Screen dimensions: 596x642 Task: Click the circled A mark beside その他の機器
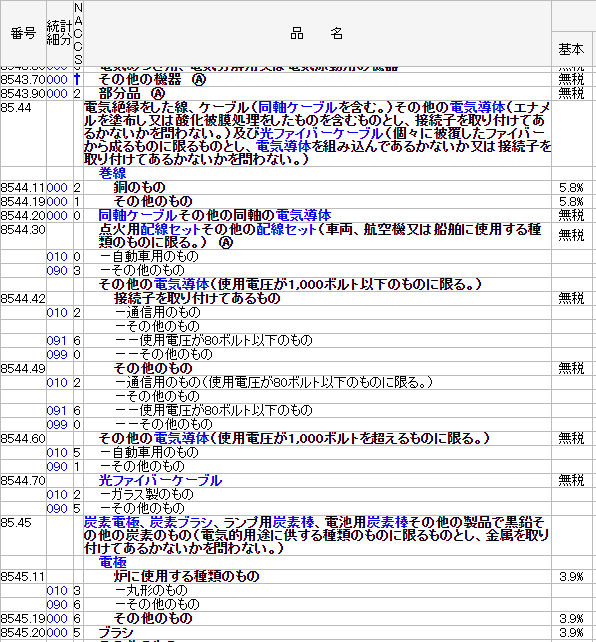199,79
